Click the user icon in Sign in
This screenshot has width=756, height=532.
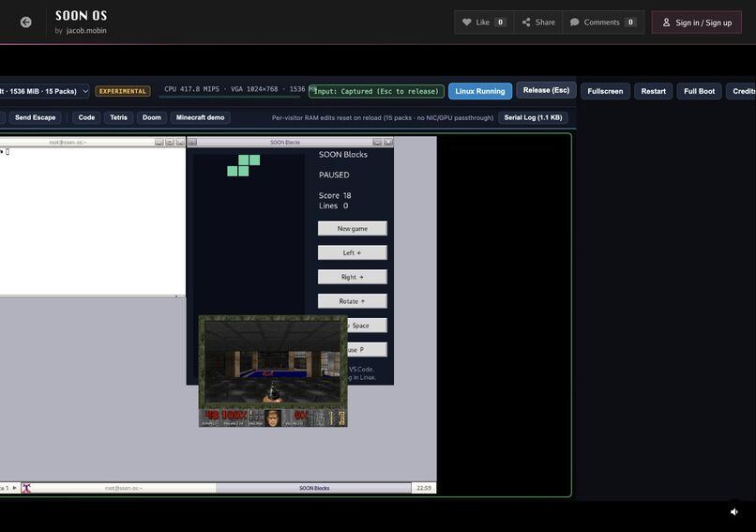tap(666, 23)
